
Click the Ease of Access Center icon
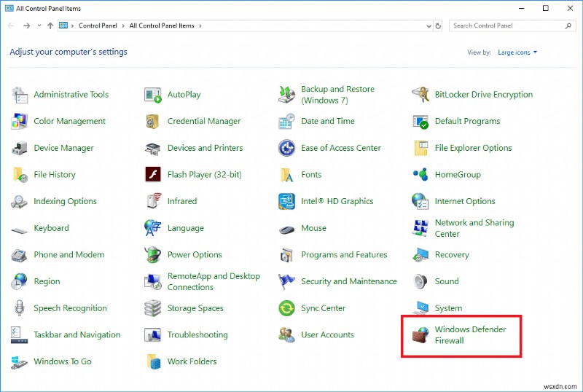point(286,148)
